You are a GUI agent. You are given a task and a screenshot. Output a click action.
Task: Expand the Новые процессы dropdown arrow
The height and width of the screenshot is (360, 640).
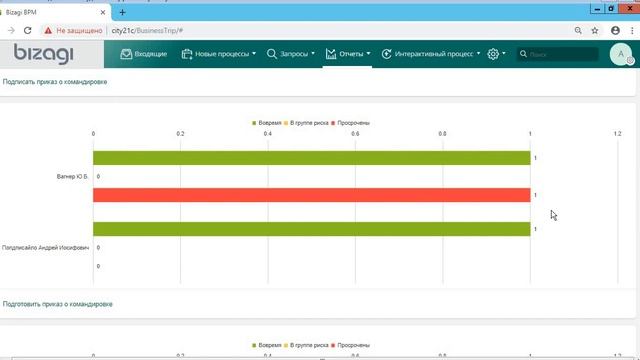(x=254, y=53)
